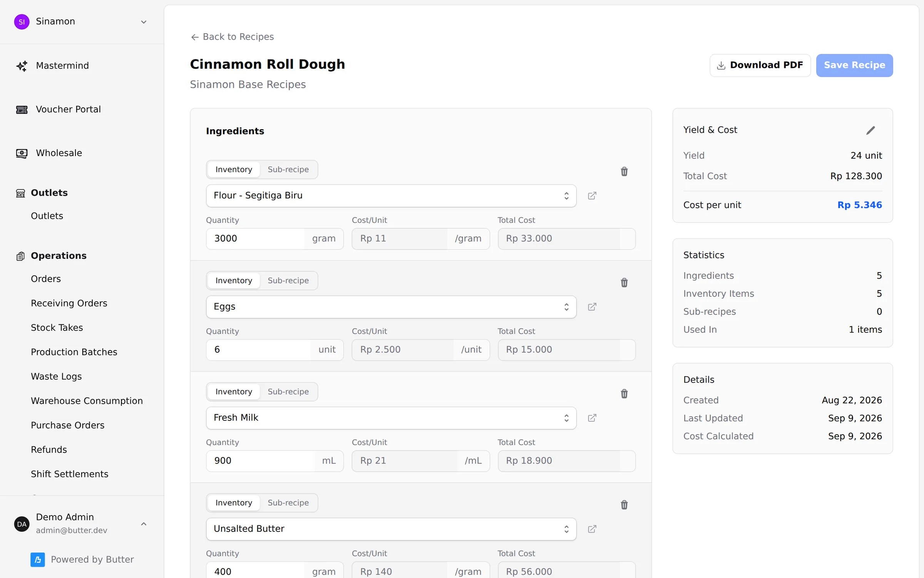Click the Operations clipboard icon
Viewport: 924px width, 578px height.
point(20,256)
